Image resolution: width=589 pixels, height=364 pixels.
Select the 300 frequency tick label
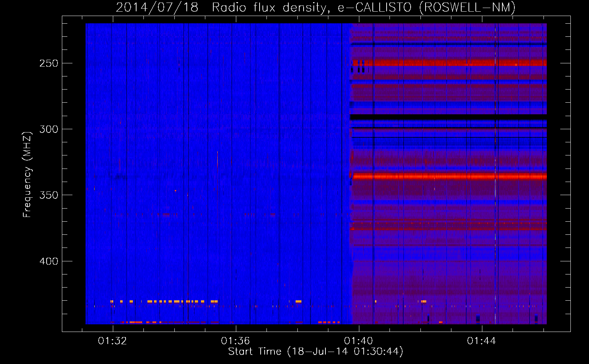pos(49,129)
